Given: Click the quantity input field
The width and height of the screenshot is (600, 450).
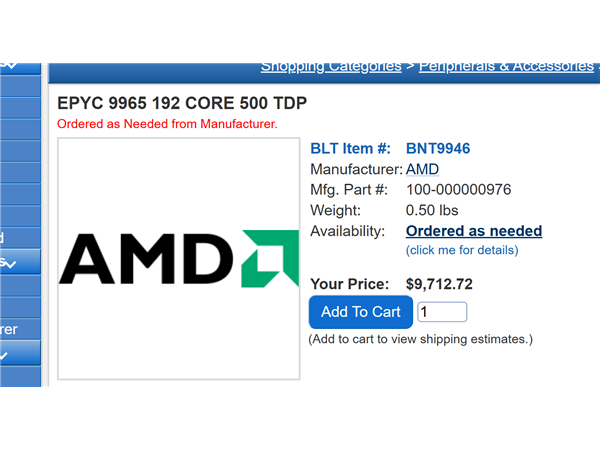Looking at the screenshot, I should [x=442, y=312].
